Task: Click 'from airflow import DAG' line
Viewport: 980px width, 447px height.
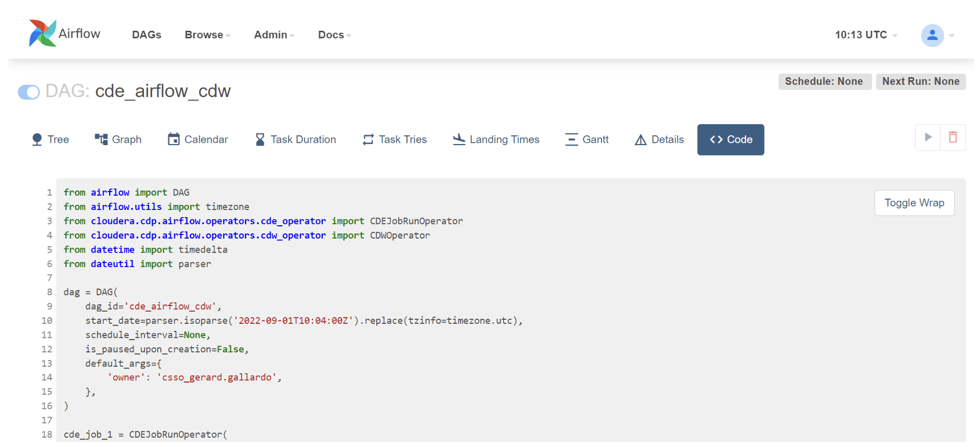Action: tap(127, 192)
